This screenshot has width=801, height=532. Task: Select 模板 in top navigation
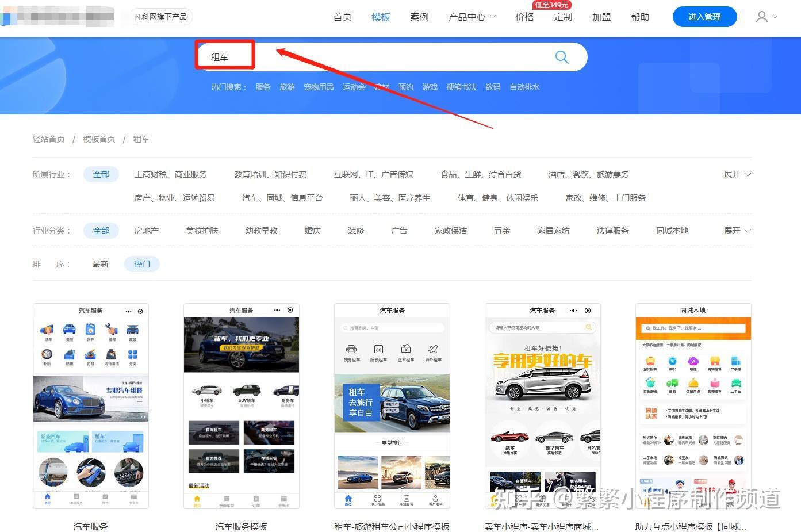click(x=381, y=17)
